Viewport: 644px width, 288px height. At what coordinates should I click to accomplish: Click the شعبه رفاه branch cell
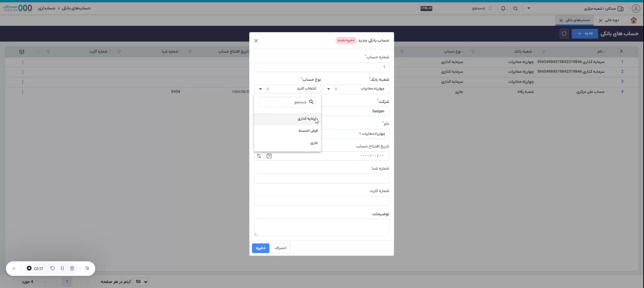(526, 92)
